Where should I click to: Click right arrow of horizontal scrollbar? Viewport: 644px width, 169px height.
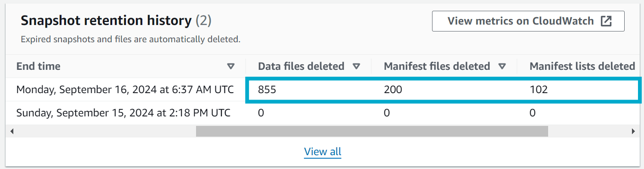(x=633, y=131)
